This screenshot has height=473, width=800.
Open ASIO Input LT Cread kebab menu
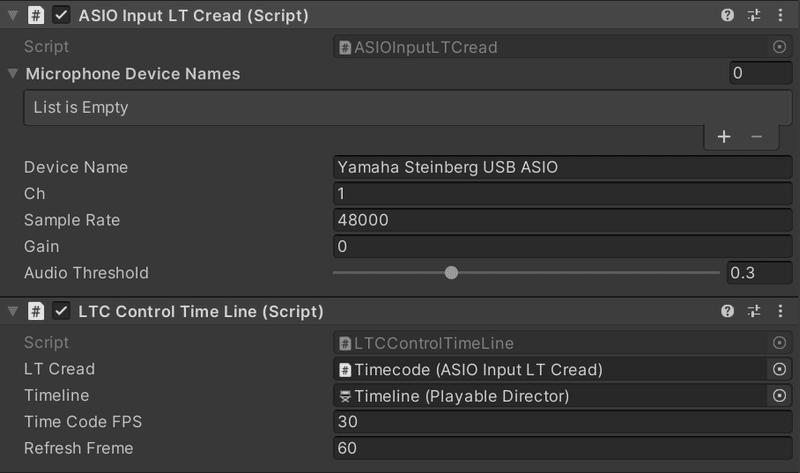click(x=780, y=16)
